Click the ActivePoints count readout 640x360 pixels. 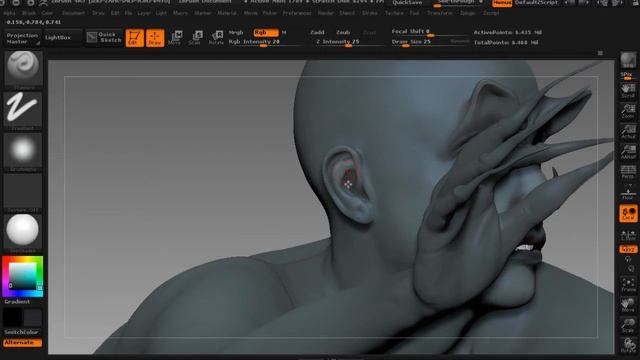508,32
